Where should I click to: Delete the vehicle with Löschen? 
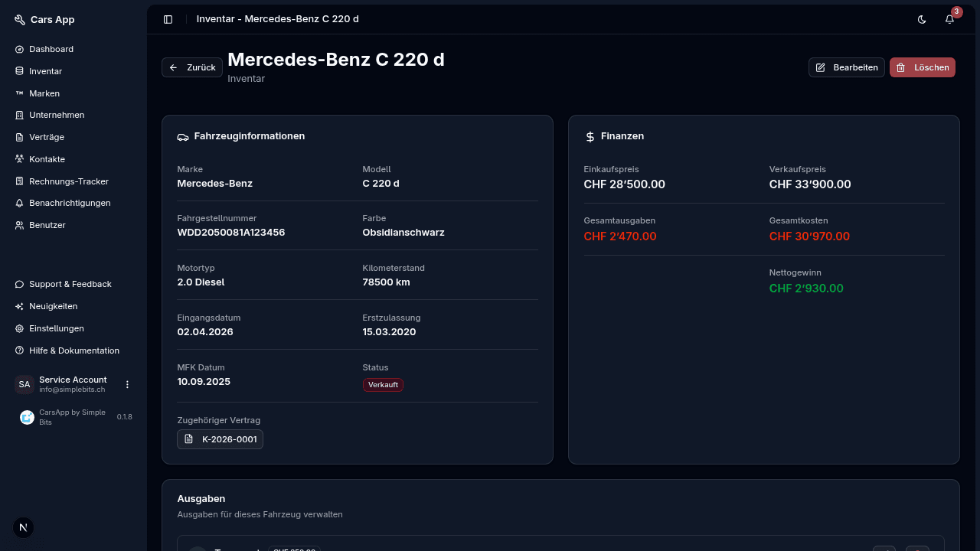pos(923,67)
